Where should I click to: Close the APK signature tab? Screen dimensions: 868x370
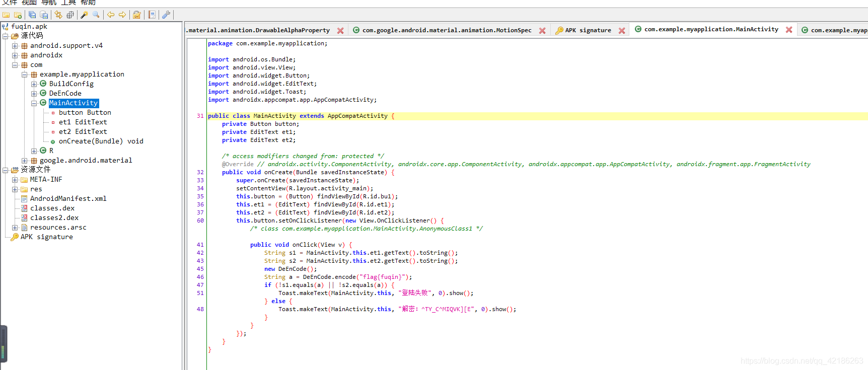click(622, 31)
